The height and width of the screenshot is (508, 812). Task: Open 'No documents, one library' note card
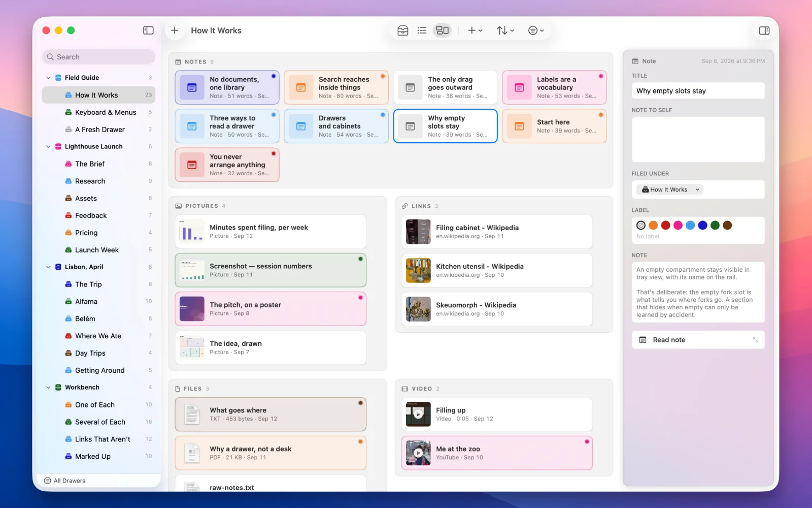(227, 87)
